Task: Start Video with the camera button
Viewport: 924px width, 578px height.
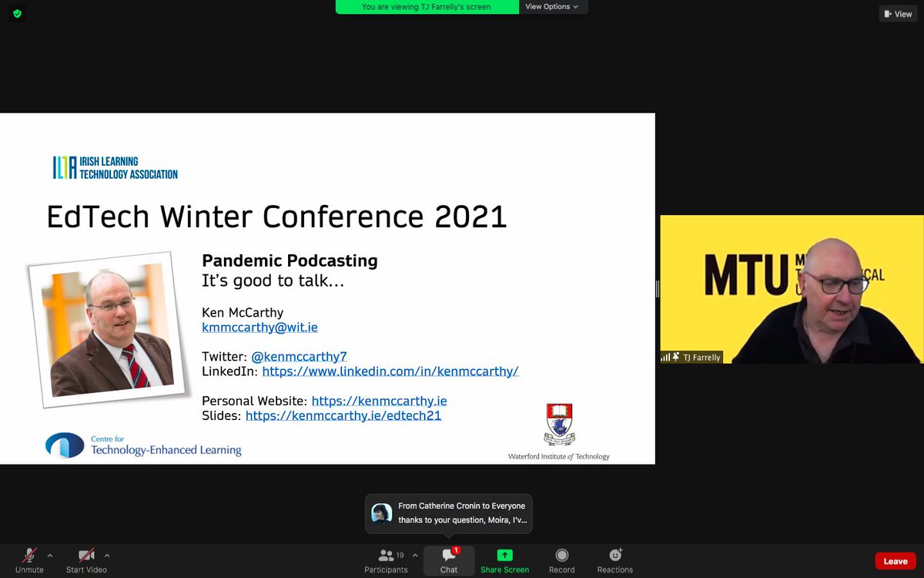Action: 86,560
